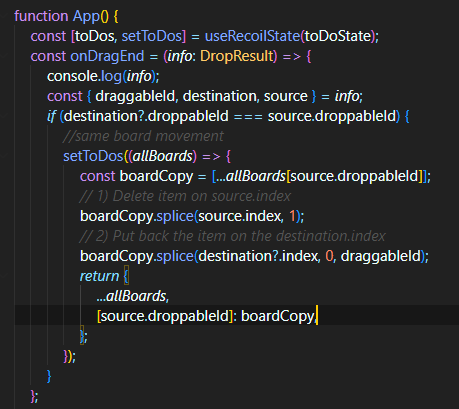Click the closing '});' of setToDos
Viewport: 459px width, 409px height.
pos(70,356)
